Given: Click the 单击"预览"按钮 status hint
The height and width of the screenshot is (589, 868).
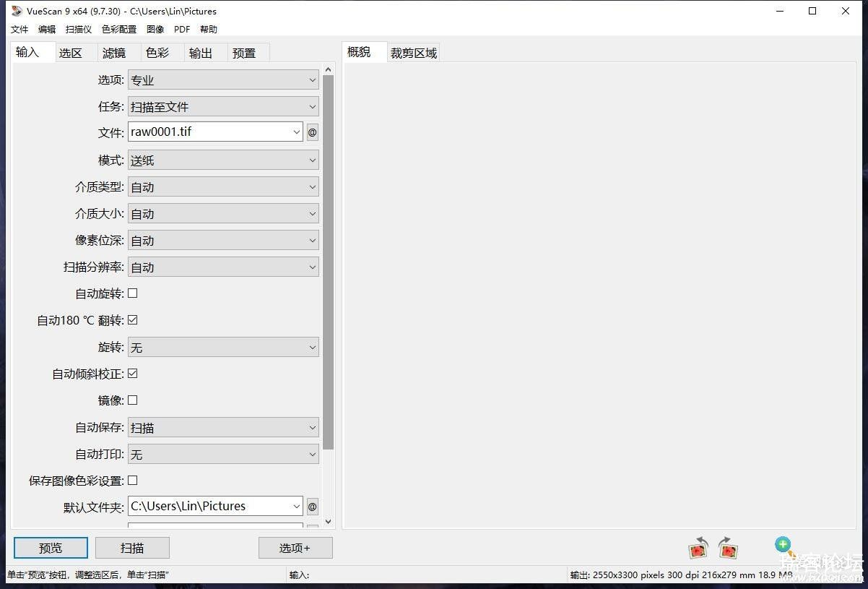Looking at the screenshot, I should tap(88, 575).
